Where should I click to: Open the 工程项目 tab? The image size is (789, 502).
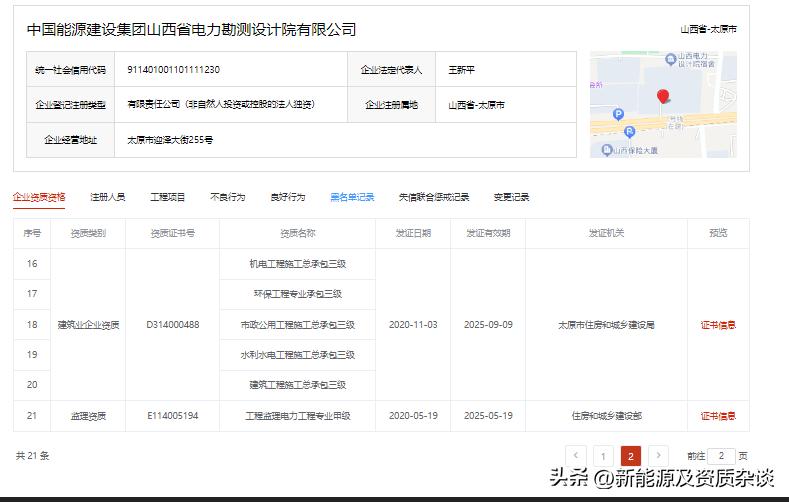click(x=168, y=197)
